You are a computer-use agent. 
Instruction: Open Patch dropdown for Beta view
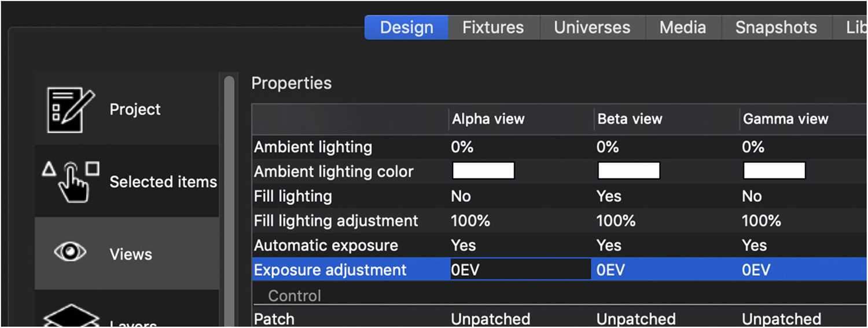pyautogui.click(x=636, y=319)
